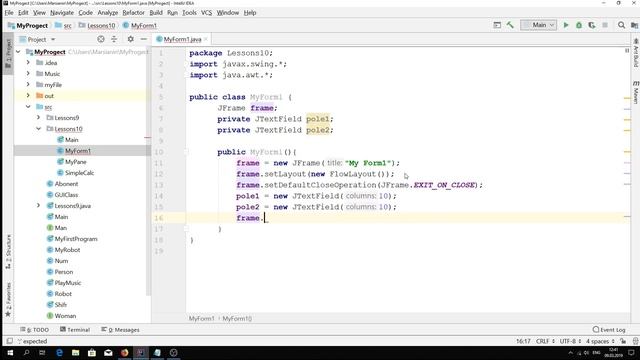Screen dimensions: 640x360
Task: Click the stop execution square icon
Action: pyautogui.click(x=605, y=25)
